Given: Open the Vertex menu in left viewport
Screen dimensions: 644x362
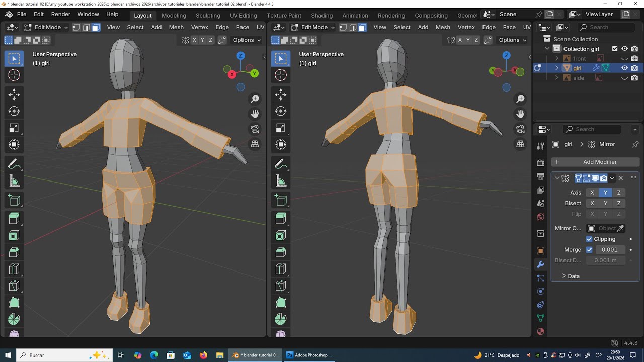Looking at the screenshot, I should 200,27.
